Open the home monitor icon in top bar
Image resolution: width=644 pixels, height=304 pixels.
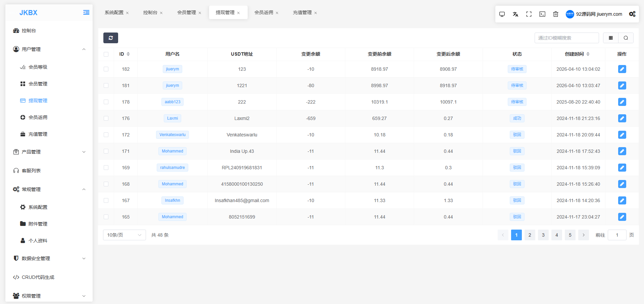502,14
